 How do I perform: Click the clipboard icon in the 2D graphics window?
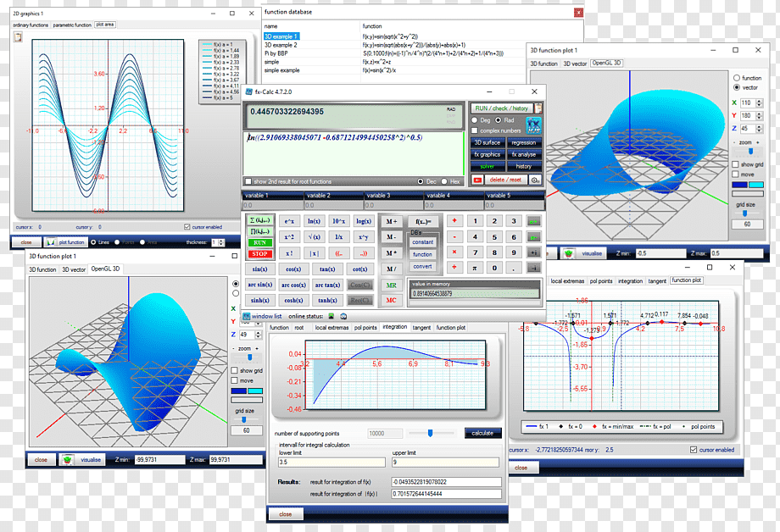click(x=18, y=37)
